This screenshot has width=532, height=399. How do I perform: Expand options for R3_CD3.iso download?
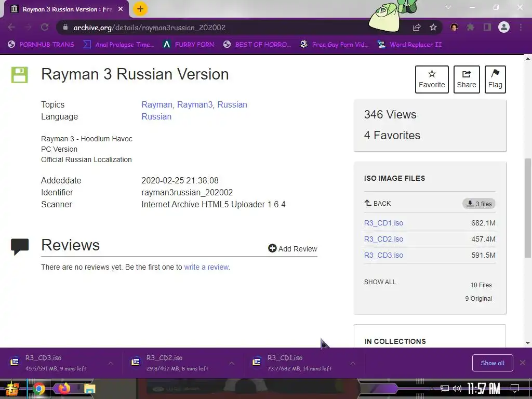click(111, 363)
